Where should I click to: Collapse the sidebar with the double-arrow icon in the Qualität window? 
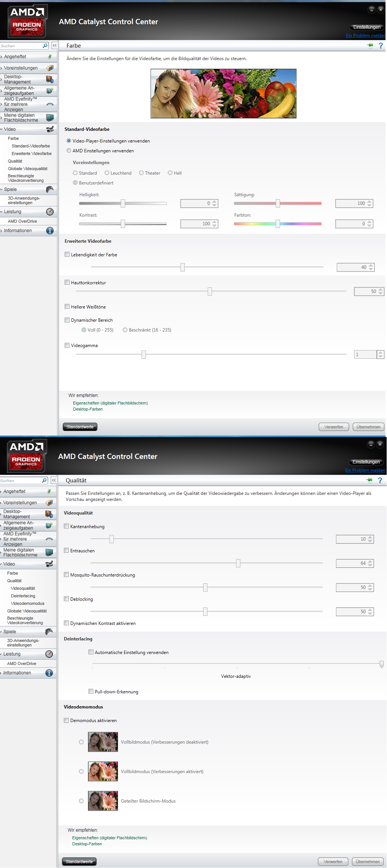coord(54,480)
